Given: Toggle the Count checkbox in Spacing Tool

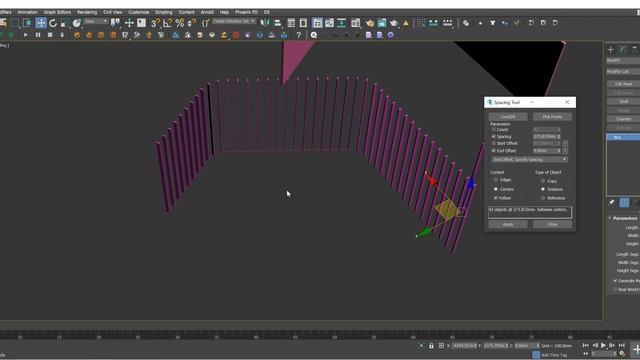Looking at the screenshot, I should tap(493, 129).
